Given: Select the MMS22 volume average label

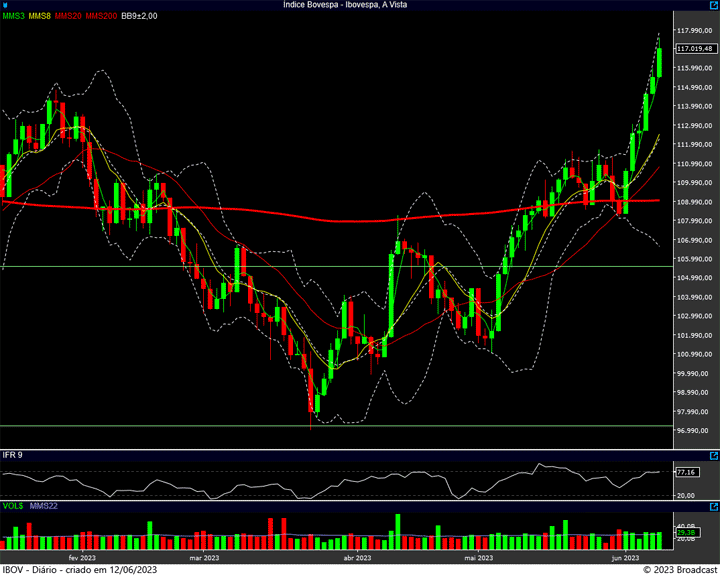Looking at the screenshot, I should (42, 506).
